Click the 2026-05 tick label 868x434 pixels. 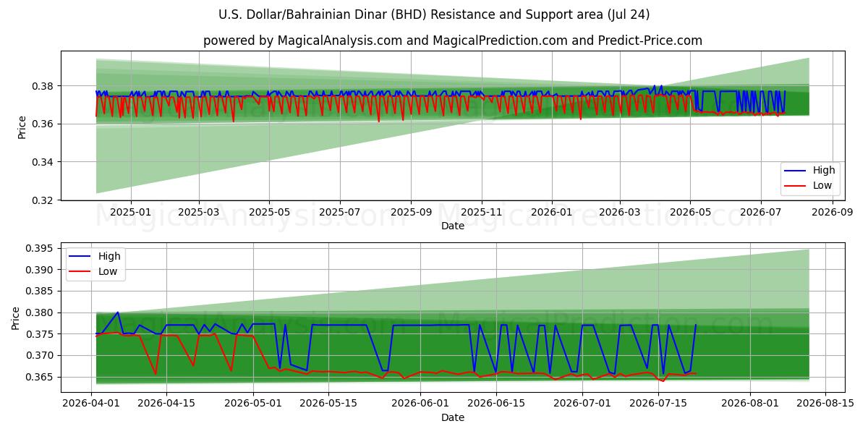[691, 212]
